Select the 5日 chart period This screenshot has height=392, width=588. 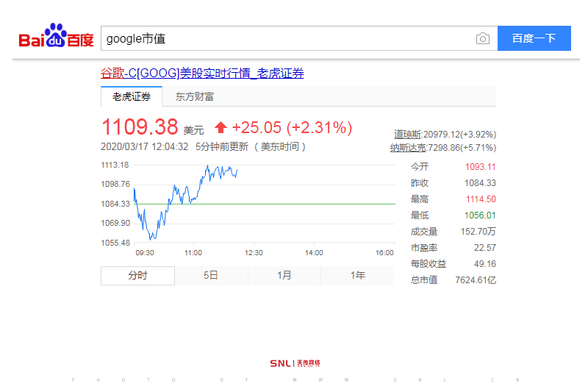click(211, 275)
